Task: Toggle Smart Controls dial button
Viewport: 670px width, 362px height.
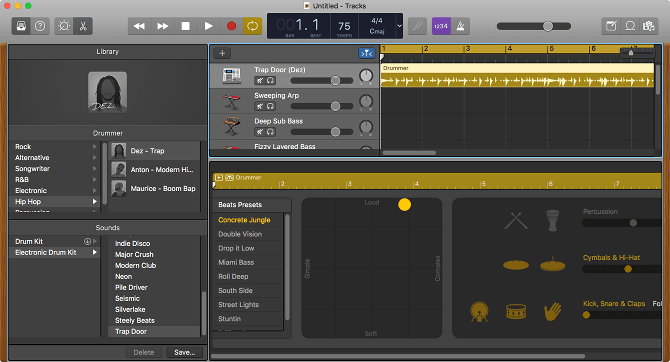Action: 64,26
